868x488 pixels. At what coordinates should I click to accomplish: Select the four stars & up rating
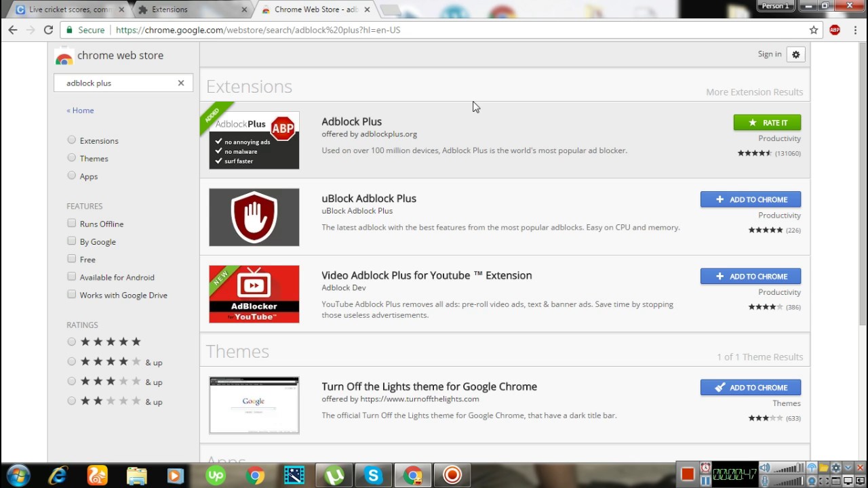72,361
